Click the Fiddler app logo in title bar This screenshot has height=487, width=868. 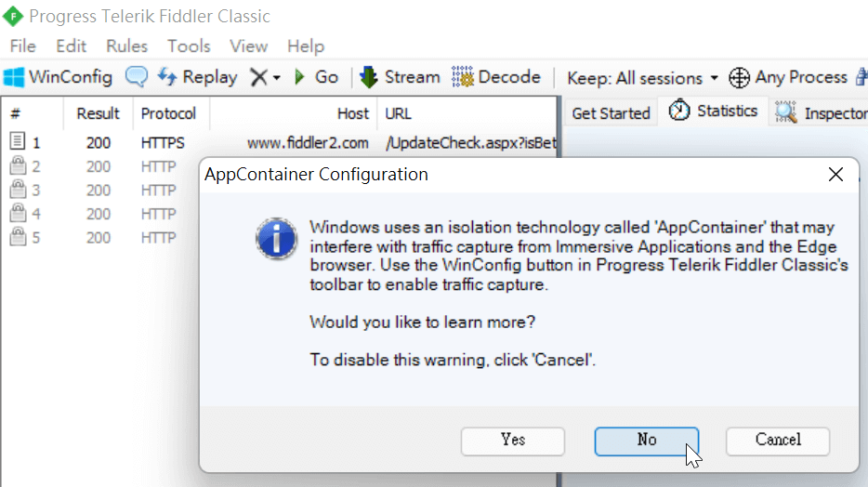13,16
